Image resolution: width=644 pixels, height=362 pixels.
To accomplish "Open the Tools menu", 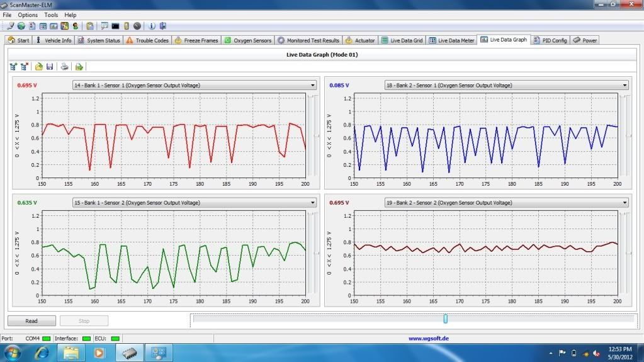I will 51,14.
